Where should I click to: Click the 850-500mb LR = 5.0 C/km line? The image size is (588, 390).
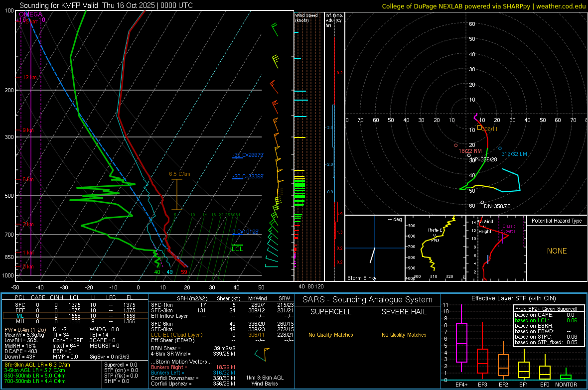click(35, 376)
